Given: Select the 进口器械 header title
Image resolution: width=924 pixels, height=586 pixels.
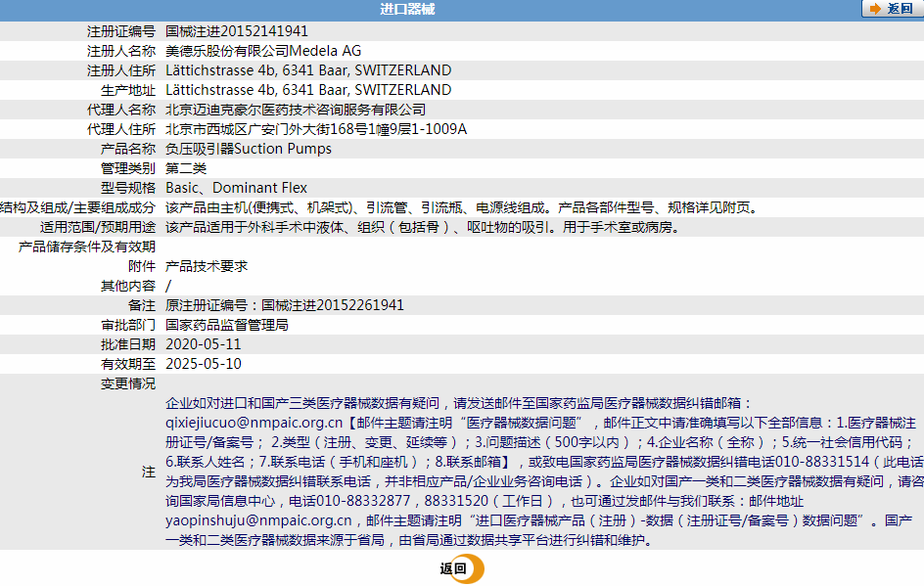Looking at the screenshot, I should (407, 9).
